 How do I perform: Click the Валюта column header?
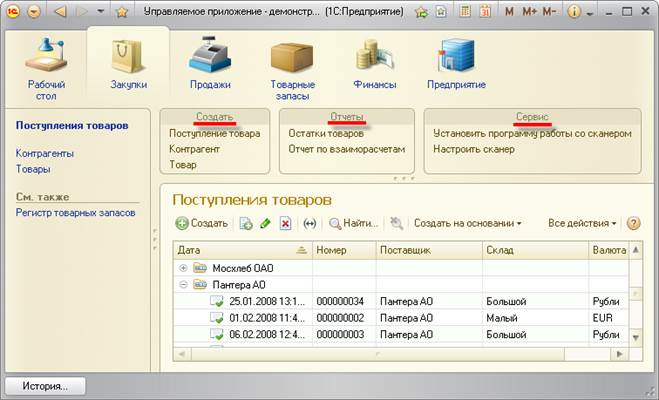point(609,250)
